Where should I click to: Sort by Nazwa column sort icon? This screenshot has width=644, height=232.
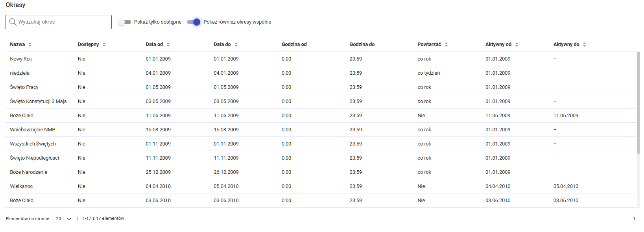[30, 44]
